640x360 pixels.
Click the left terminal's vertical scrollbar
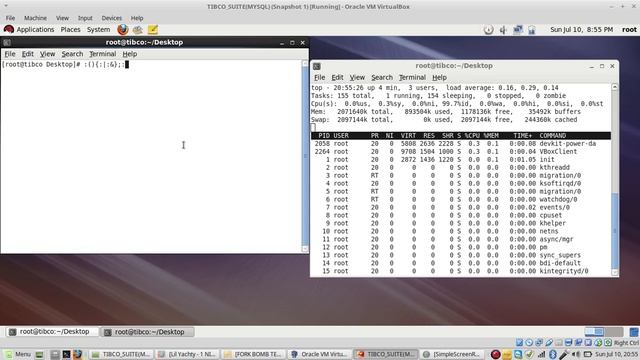305,156
